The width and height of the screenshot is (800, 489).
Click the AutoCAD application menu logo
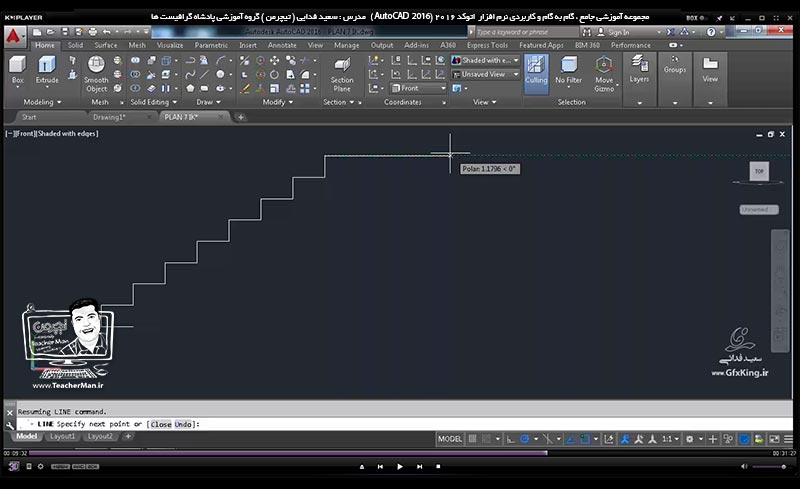click(x=14, y=36)
